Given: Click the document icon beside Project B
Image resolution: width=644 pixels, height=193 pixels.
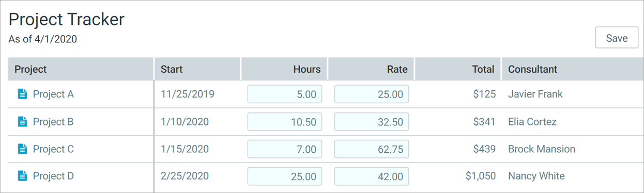Looking at the screenshot, I should pyautogui.click(x=22, y=122).
